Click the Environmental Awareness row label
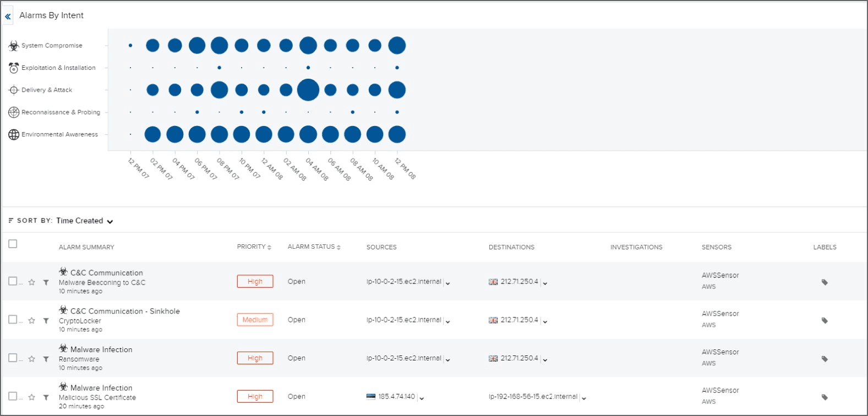Screen dimensions: 868x416 (59, 134)
